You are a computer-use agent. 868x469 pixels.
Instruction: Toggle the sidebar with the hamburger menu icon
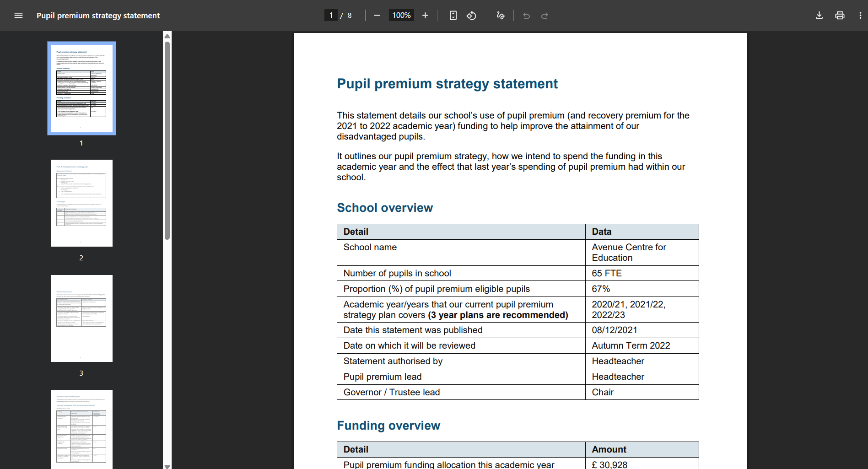tap(18, 16)
